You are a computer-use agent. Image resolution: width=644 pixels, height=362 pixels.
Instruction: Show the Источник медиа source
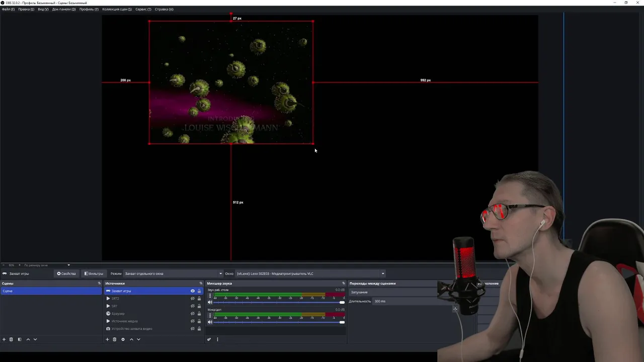click(x=192, y=321)
